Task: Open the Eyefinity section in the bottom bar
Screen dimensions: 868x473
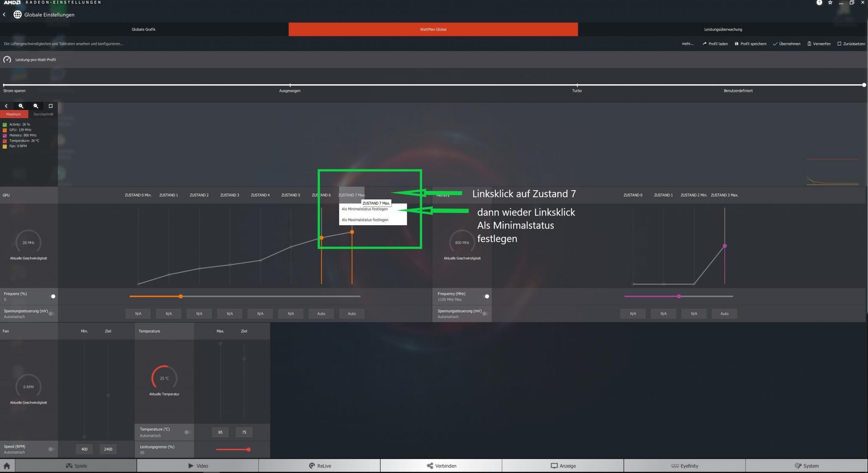Action: click(x=684, y=466)
